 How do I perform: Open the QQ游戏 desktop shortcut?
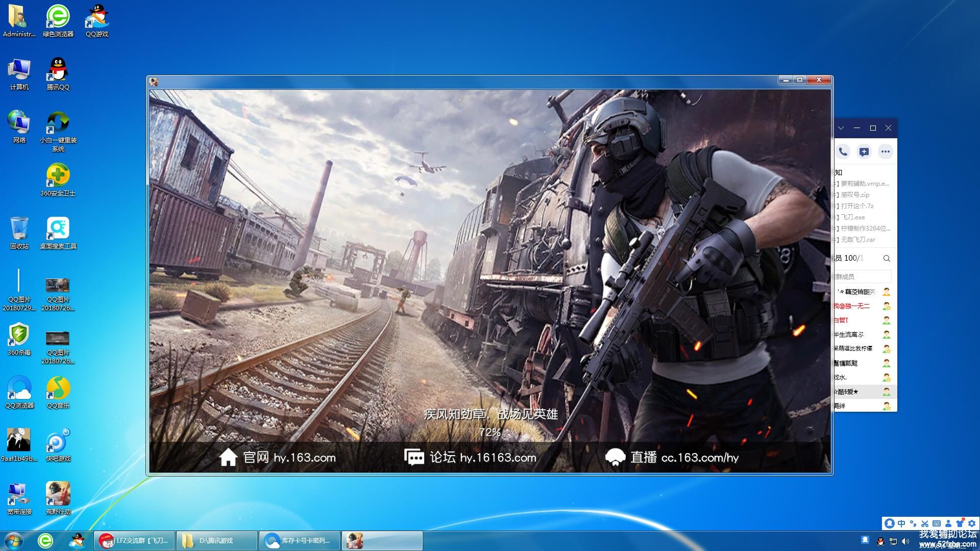click(97, 21)
